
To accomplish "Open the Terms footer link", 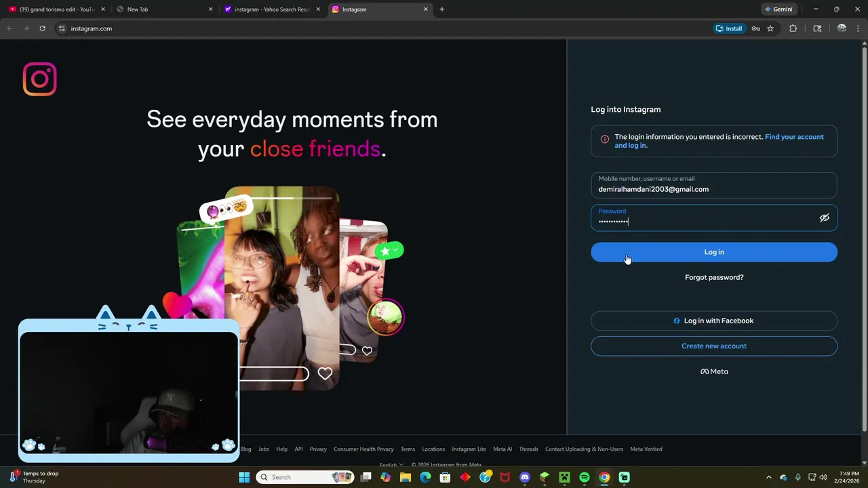I will (408, 449).
